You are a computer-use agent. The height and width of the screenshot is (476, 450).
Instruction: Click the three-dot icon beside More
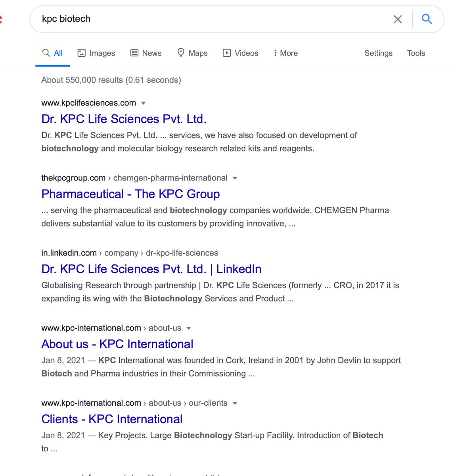click(x=275, y=53)
